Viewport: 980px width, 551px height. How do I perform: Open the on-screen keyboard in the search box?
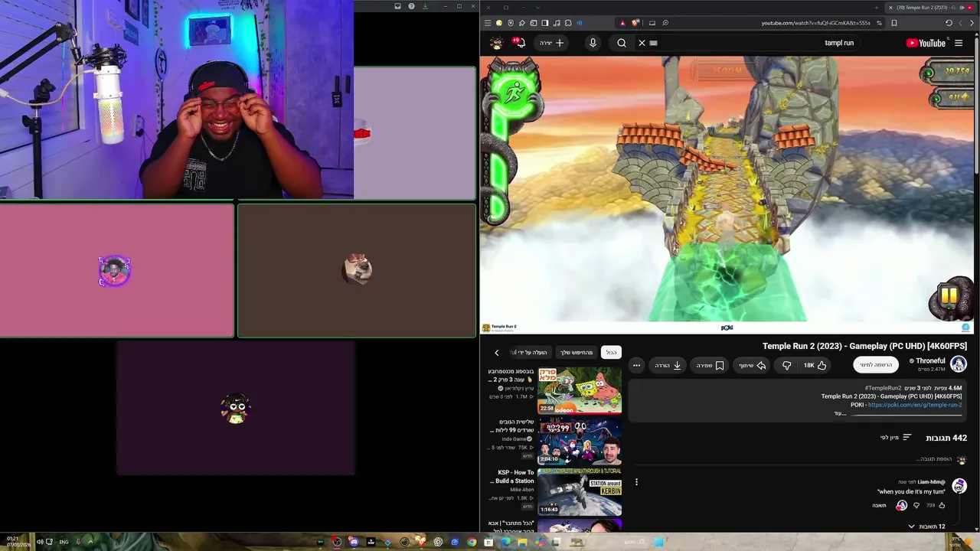pos(653,43)
